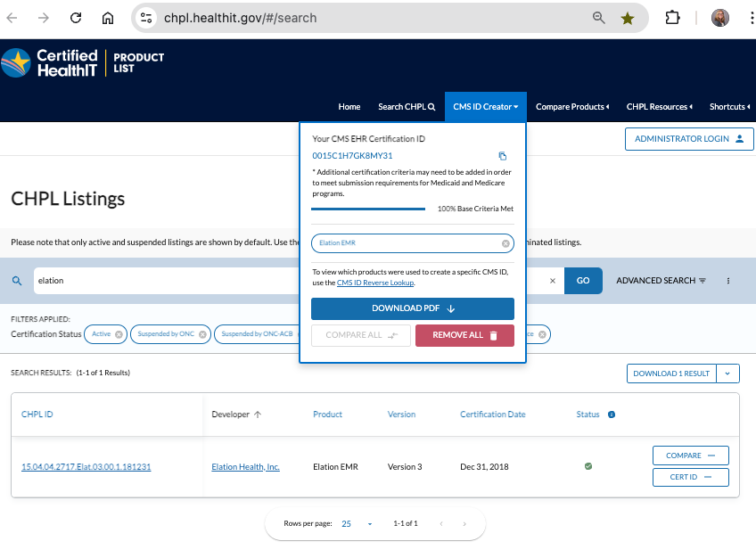Sort by Developer column

click(x=235, y=415)
